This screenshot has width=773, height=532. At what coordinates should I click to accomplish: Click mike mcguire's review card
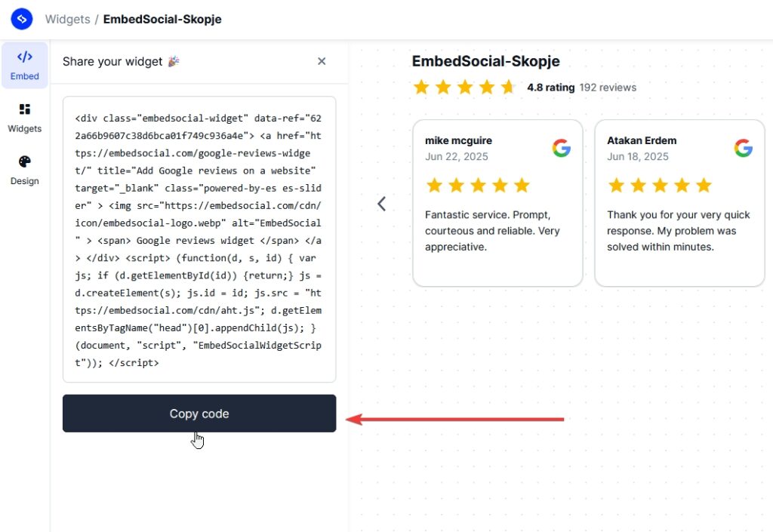[x=497, y=200]
